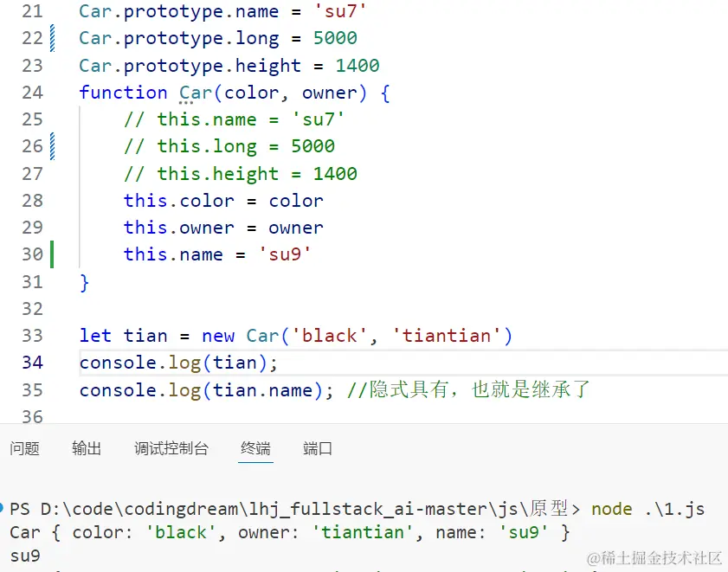
Task: Click line number 30 in gutter
Action: coord(33,254)
